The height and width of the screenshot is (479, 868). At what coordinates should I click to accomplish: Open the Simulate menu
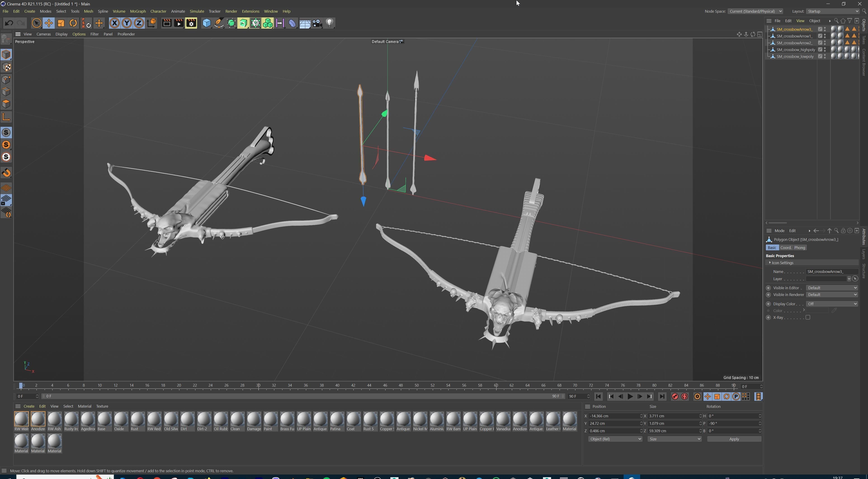(197, 11)
